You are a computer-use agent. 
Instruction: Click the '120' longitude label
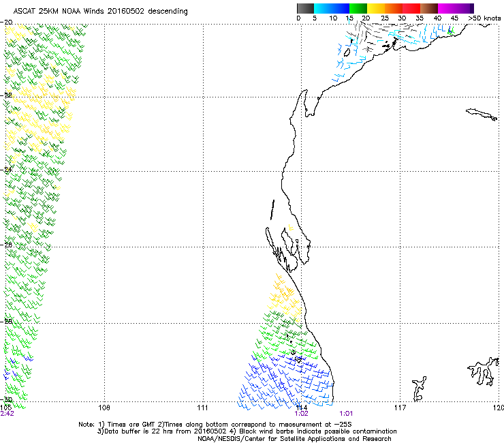[x=499, y=408]
